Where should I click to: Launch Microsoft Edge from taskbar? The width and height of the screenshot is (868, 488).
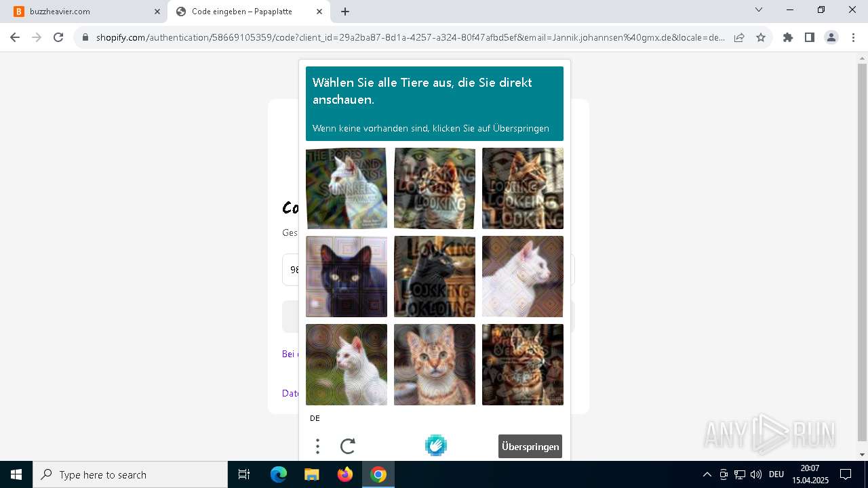[279, 474]
